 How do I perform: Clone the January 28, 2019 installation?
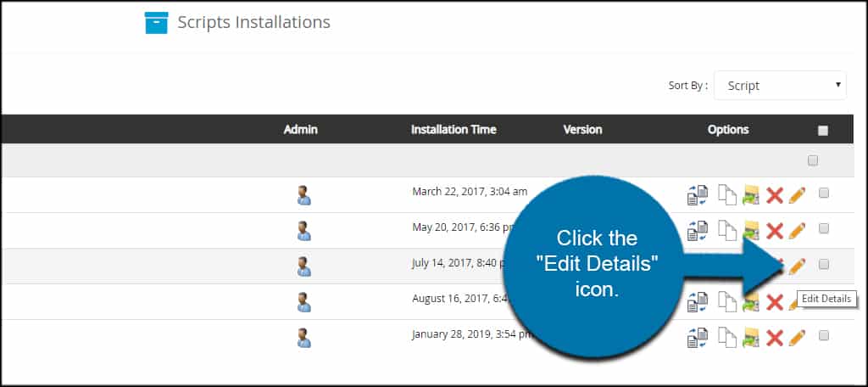pyautogui.click(x=698, y=337)
